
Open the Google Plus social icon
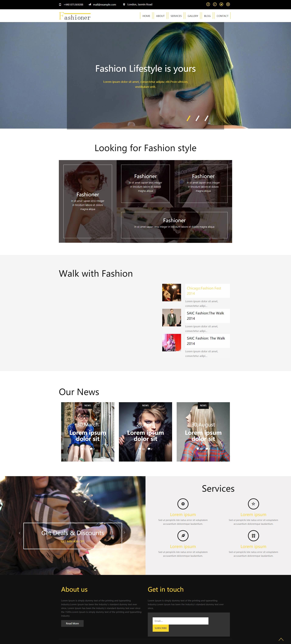click(x=215, y=4)
